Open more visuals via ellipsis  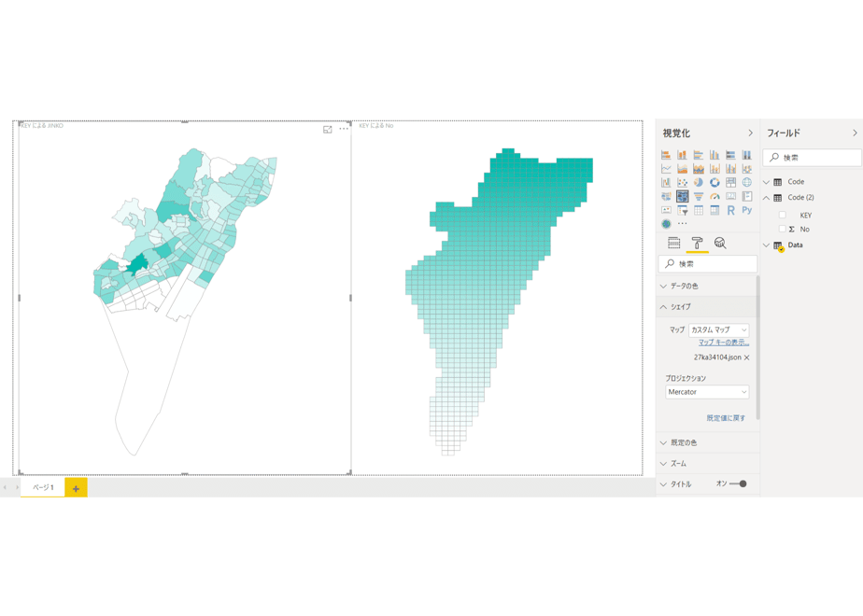(x=683, y=224)
